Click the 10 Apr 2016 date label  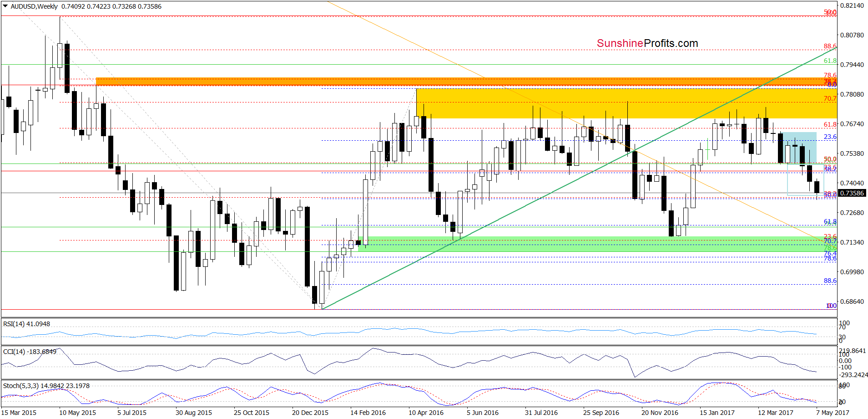pos(426,413)
